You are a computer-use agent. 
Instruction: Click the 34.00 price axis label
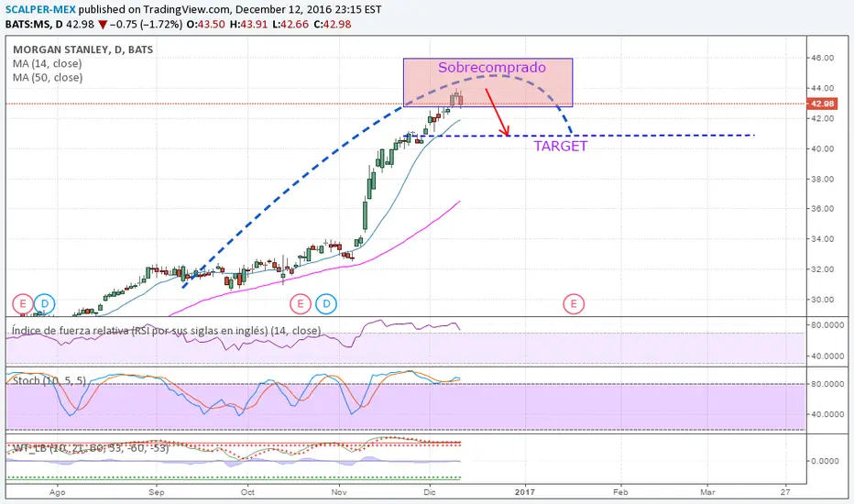point(823,238)
